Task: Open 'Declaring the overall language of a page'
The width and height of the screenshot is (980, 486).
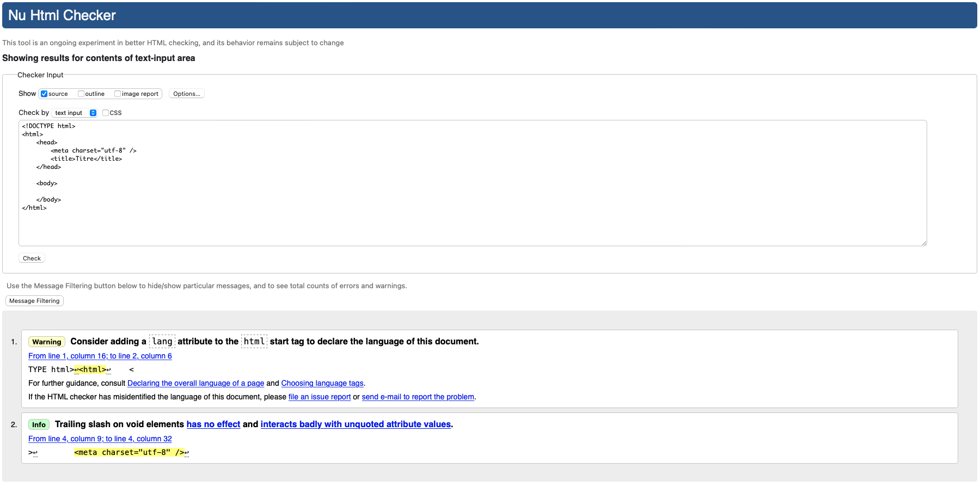Action: tap(195, 383)
